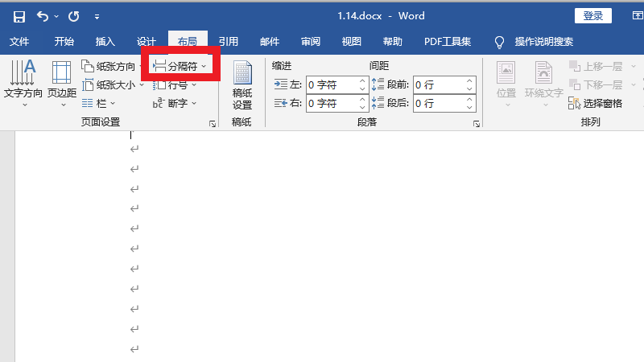The width and height of the screenshot is (644, 362).
Task: Decrease 段后 spacing with down arrow
Action: pos(469,107)
